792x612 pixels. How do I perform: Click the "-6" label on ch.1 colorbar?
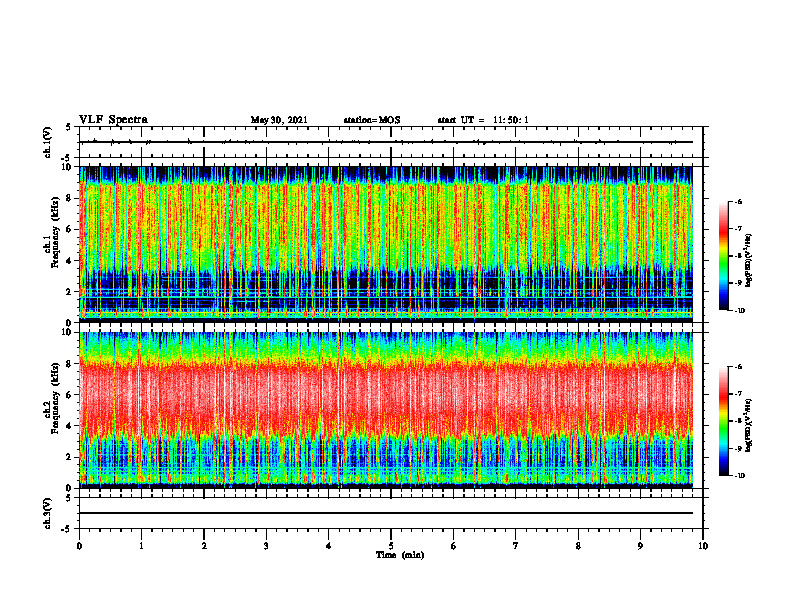click(738, 201)
